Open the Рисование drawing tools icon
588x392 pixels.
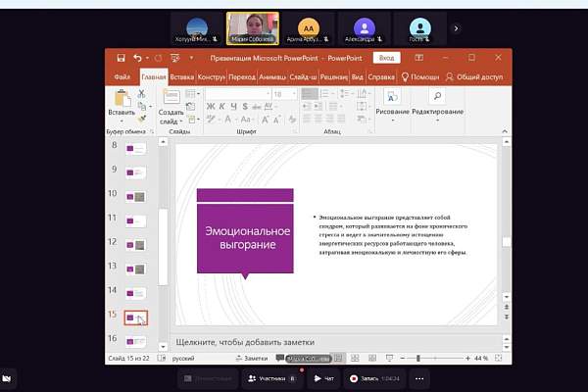392,97
